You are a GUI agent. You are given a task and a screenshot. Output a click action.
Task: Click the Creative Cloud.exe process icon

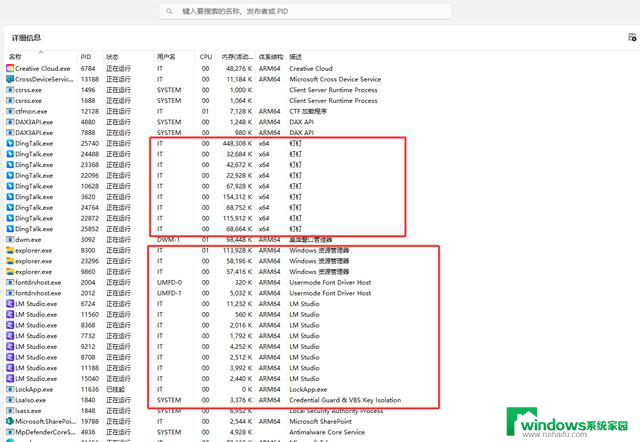pyautogui.click(x=10, y=68)
